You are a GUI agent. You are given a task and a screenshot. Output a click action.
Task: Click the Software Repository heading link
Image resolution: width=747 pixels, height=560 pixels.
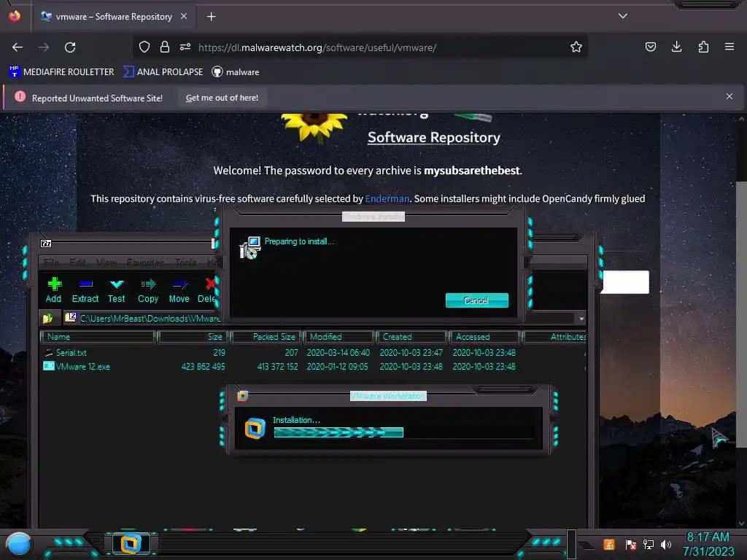coord(433,137)
